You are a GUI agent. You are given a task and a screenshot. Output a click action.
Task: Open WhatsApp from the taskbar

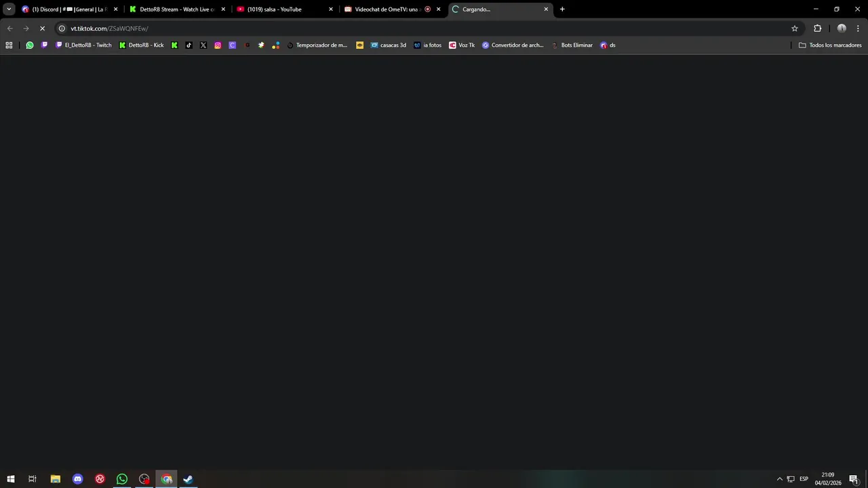(x=122, y=479)
